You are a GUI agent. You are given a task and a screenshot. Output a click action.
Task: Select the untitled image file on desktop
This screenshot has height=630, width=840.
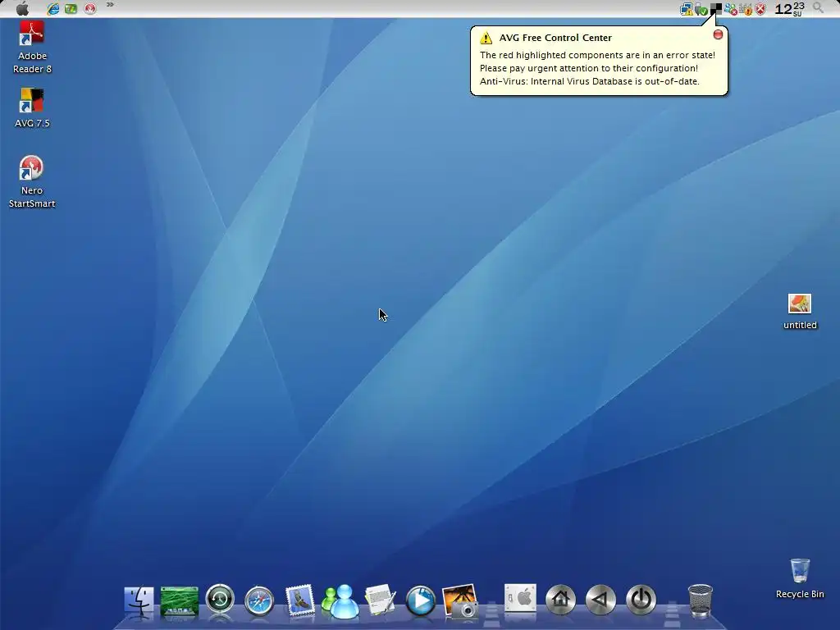[800, 311]
